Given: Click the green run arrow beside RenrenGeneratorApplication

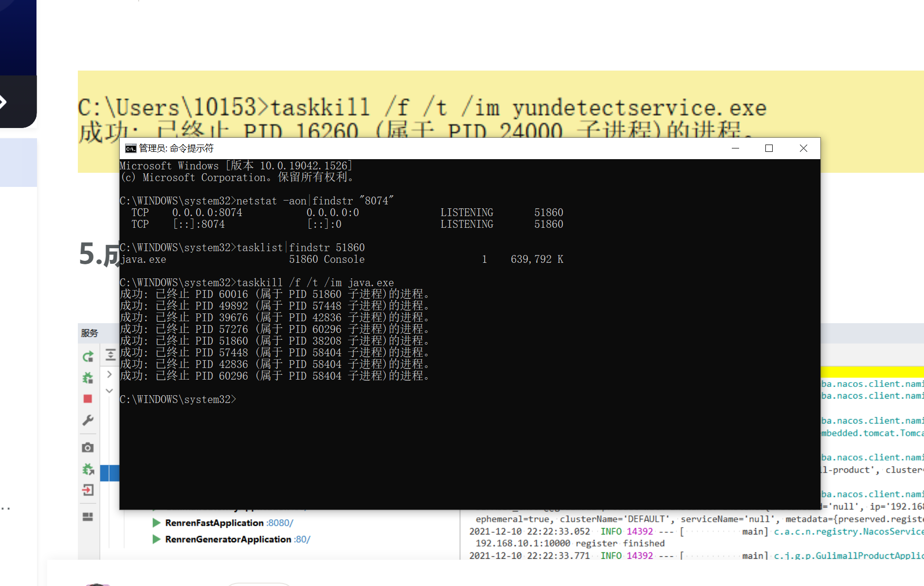Looking at the screenshot, I should click(x=157, y=539).
